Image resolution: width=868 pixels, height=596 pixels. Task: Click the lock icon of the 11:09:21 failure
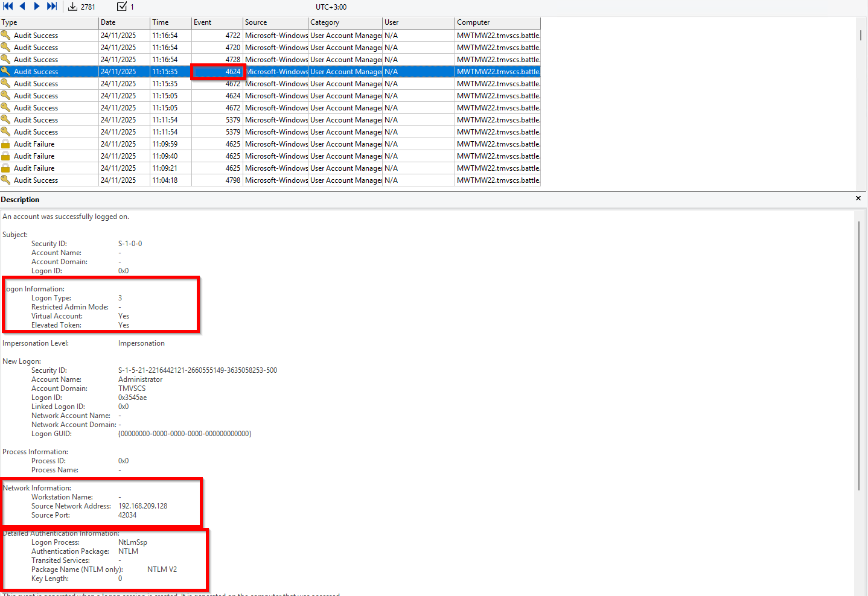5,168
